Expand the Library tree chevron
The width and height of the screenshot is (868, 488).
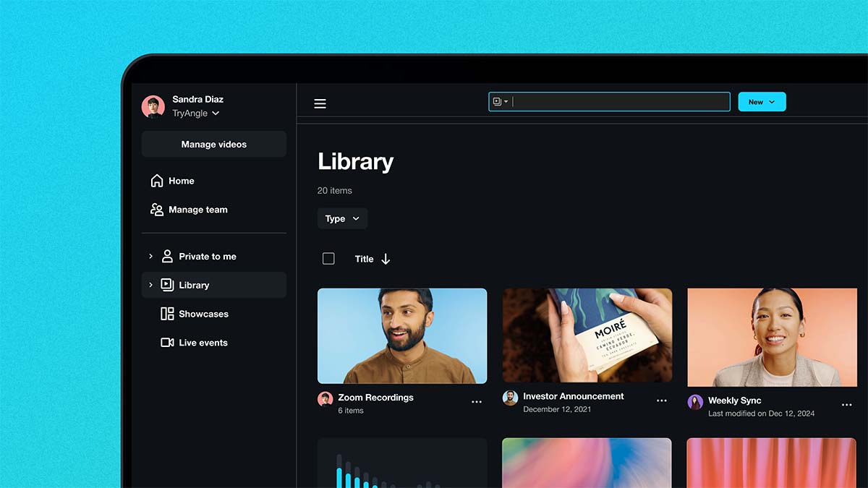click(x=150, y=285)
